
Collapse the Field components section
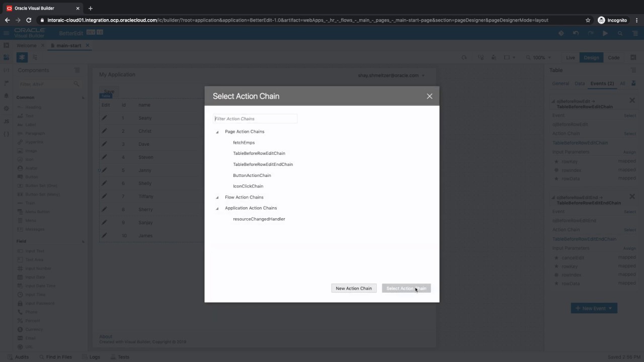coord(83,241)
